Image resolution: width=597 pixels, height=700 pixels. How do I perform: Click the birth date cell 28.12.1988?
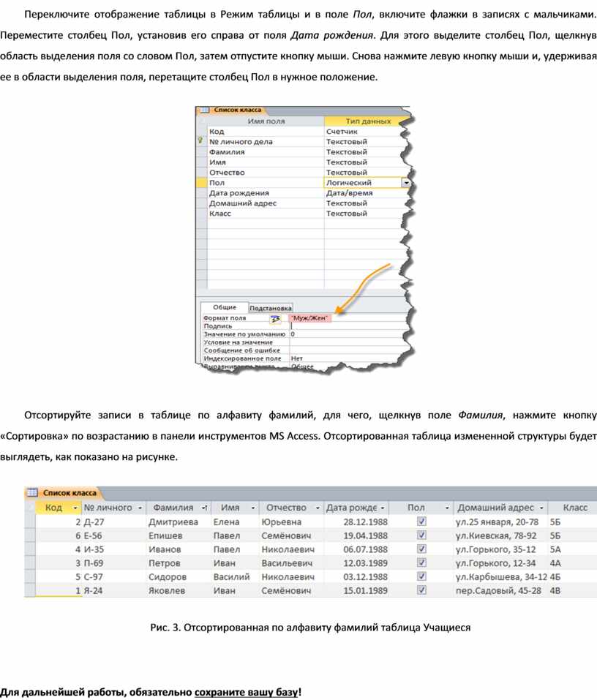(365, 522)
